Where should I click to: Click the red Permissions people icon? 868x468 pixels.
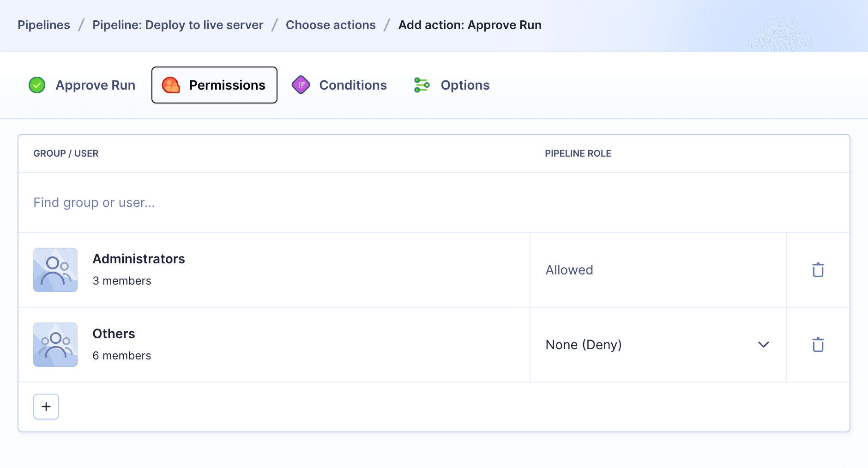click(171, 85)
